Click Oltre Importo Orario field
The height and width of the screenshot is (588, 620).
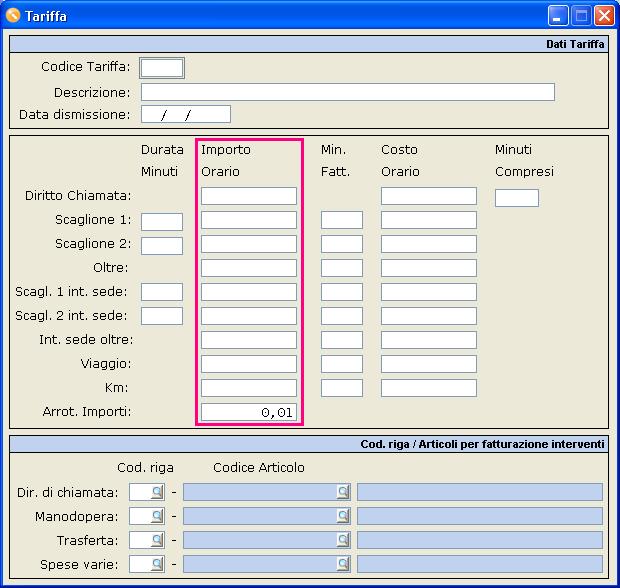point(249,268)
